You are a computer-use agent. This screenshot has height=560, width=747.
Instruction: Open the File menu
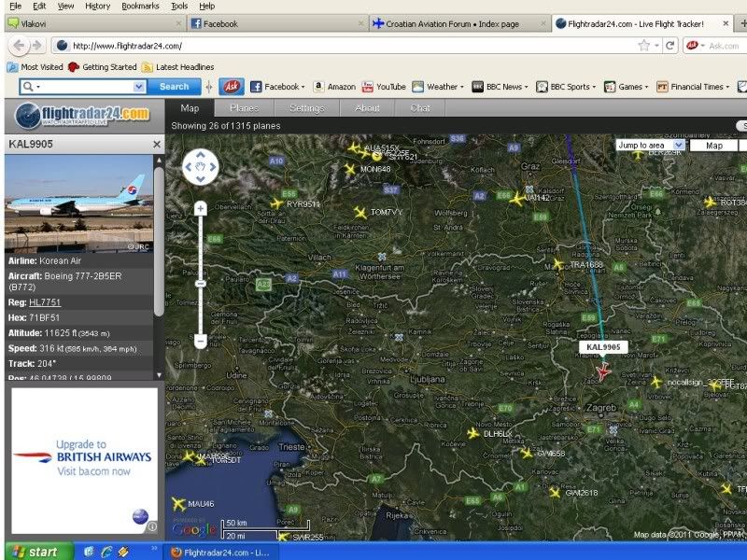pos(15,6)
